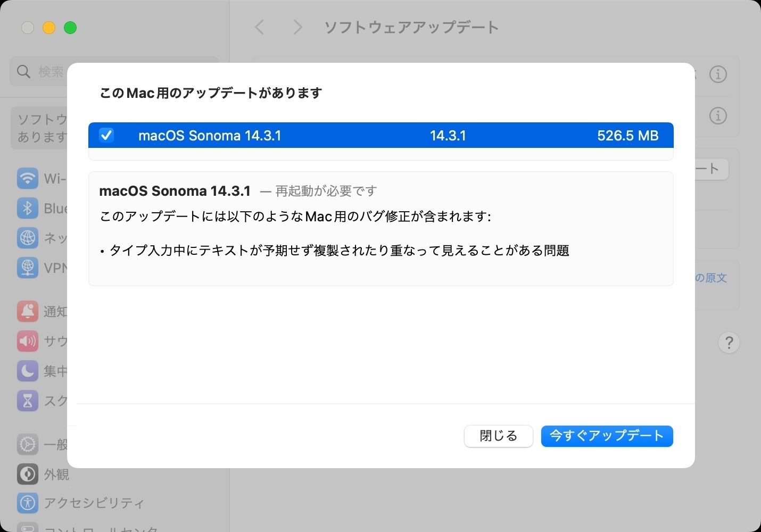761x532 pixels.
Task: Click the 再起動が必要です restart notice
Action: [x=326, y=191]
